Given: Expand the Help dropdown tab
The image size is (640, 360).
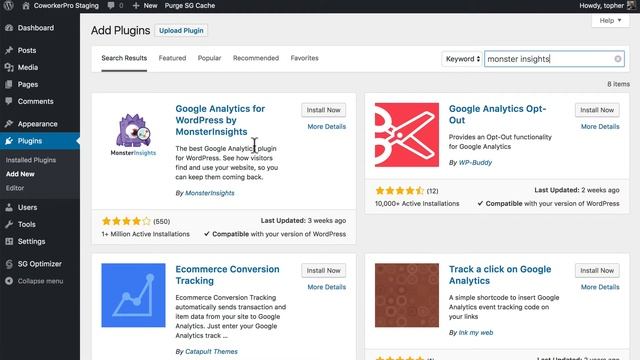Looking at the screenshot, I should (610, 20).
